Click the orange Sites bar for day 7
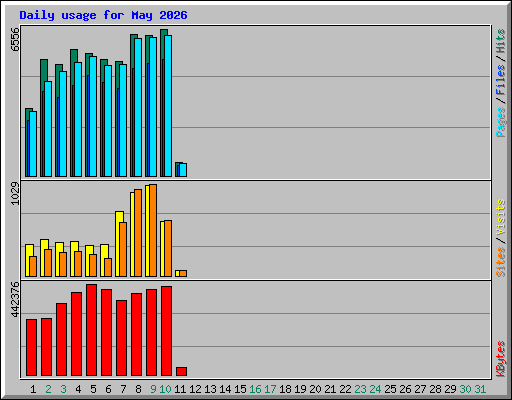Screen dimensions: 512x400 point(123,249)
